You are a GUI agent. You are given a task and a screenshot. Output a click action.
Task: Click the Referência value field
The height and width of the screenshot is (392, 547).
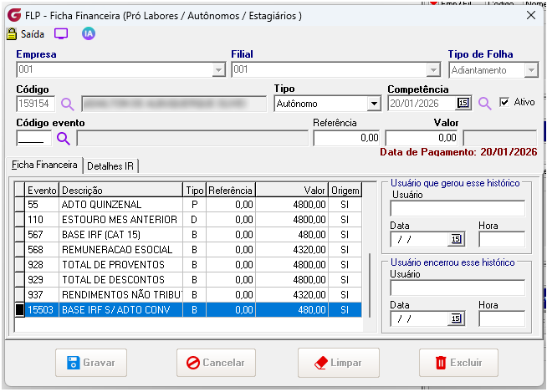pos(347,138)
